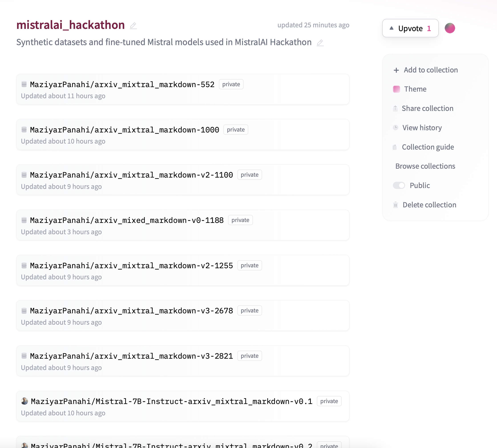Click the dataset icon beside arxiv_mixtral_markdown-552
Image resolution: width=497 pixels, height=448 pixels.
(24, 84)
